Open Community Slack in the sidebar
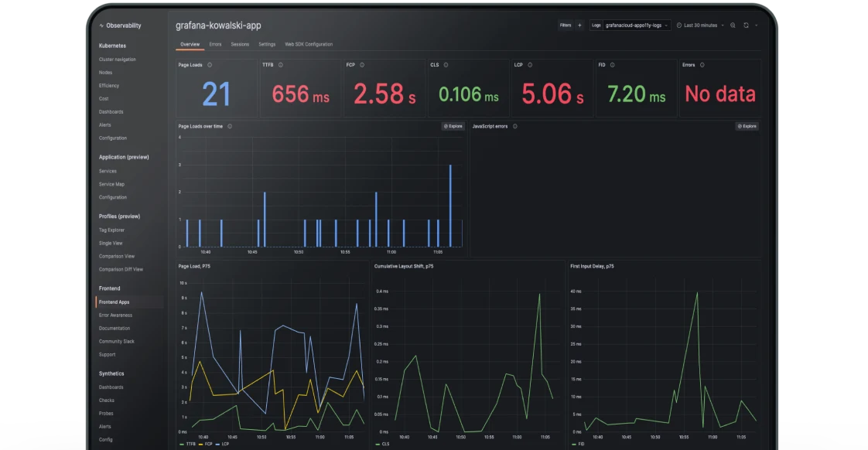868x450 pixels. point(117,342)
